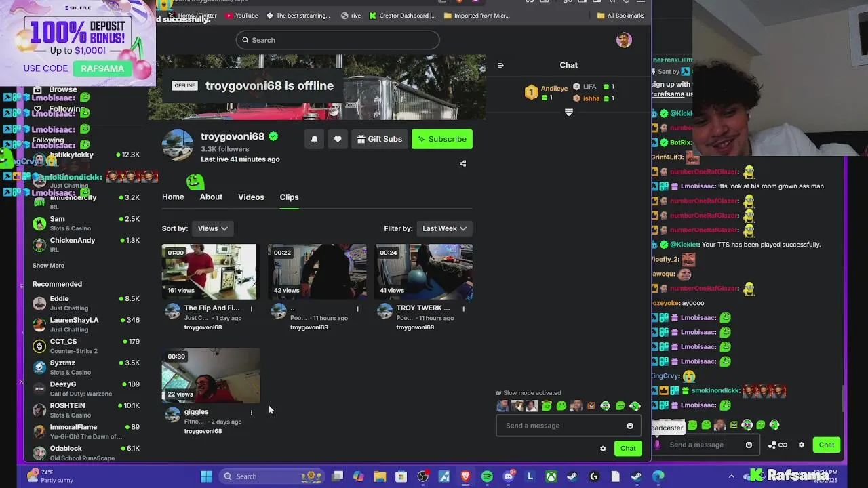Open options menu for the '..' clip

coord(357,308)
